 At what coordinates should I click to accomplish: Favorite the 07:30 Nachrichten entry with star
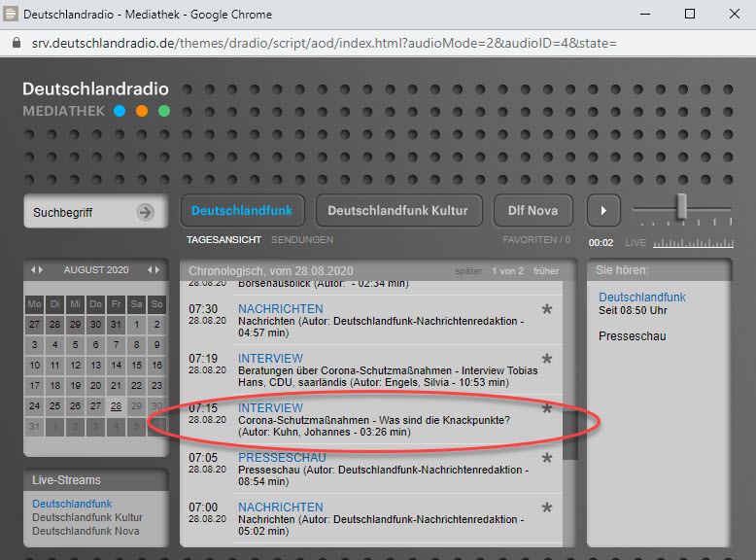click(546, 310)
